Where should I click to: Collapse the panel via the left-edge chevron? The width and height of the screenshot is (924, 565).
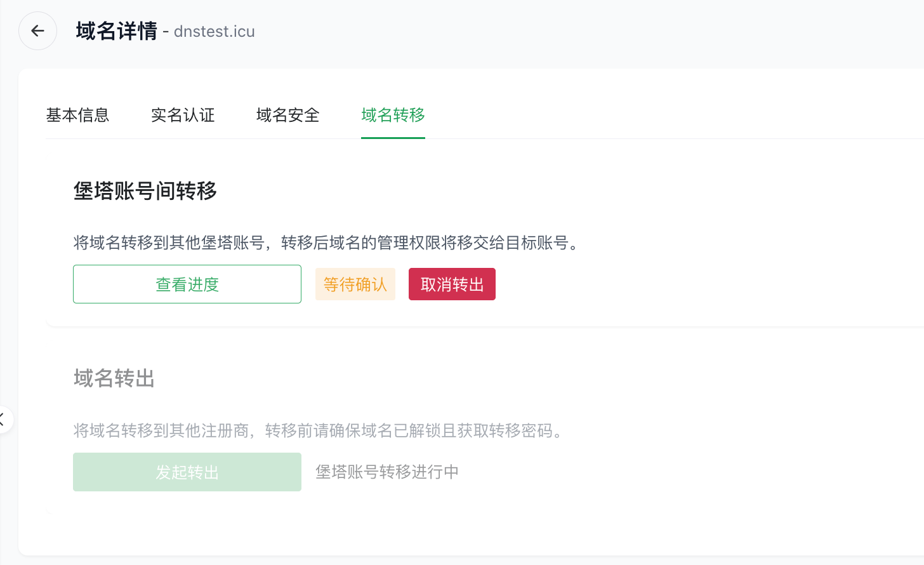4,419
